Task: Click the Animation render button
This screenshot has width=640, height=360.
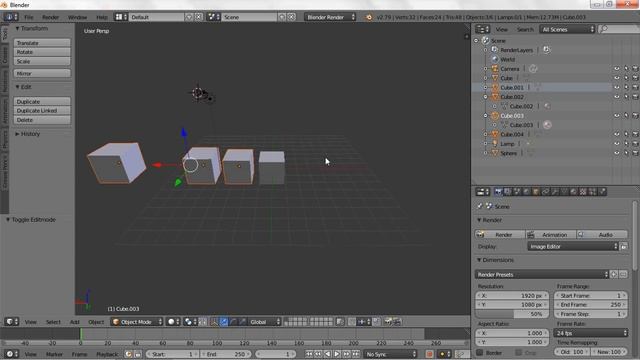Action: (x=551, y=235)
